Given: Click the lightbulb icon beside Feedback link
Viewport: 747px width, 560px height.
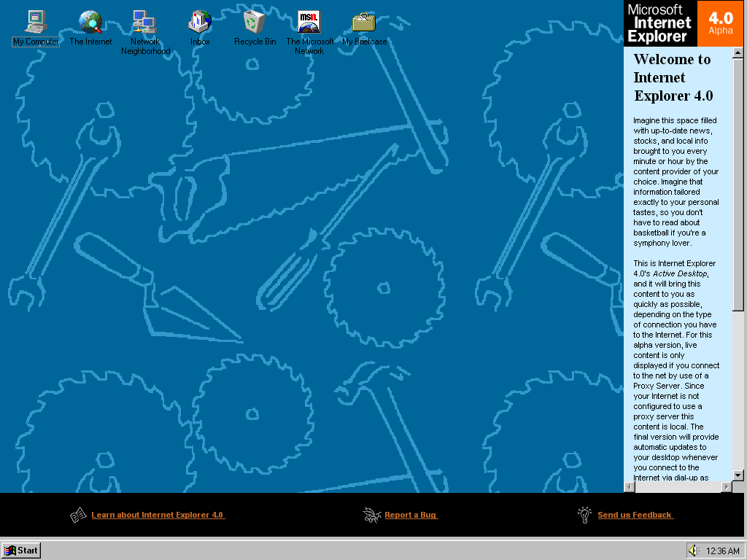Looking at the screenshot, I should (x=584, y=515).
